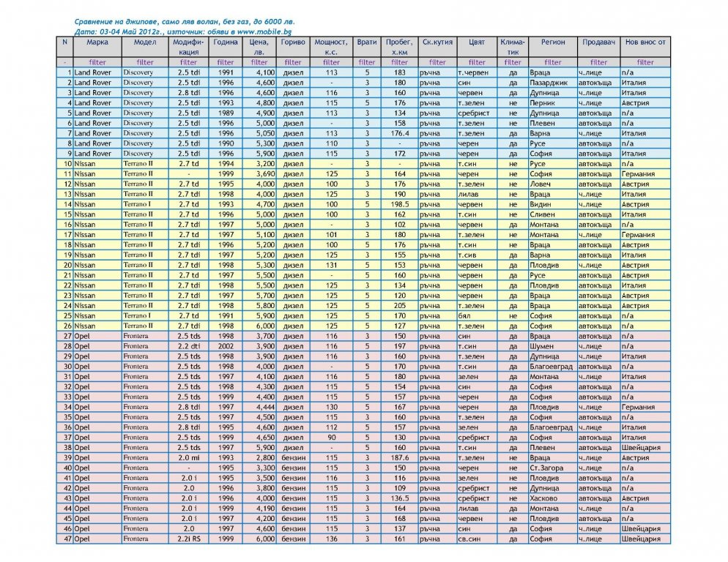The width and height of the screenshot is (728, 562).
Task: Click Благоевград region in row 30
Action: [551, 367]
